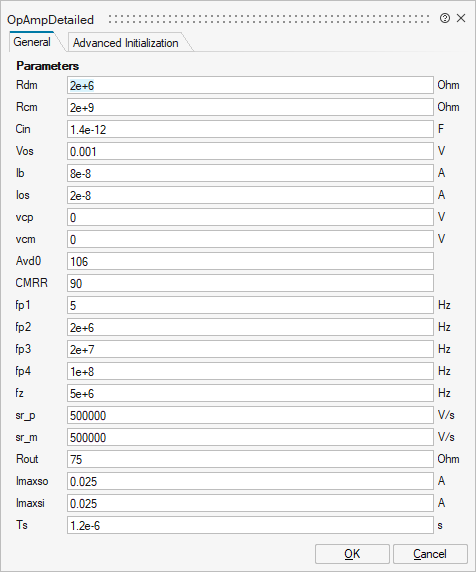476x572 pixels.
Task: Edit the Ib bias current field
Action: click(x=250, y=173)
